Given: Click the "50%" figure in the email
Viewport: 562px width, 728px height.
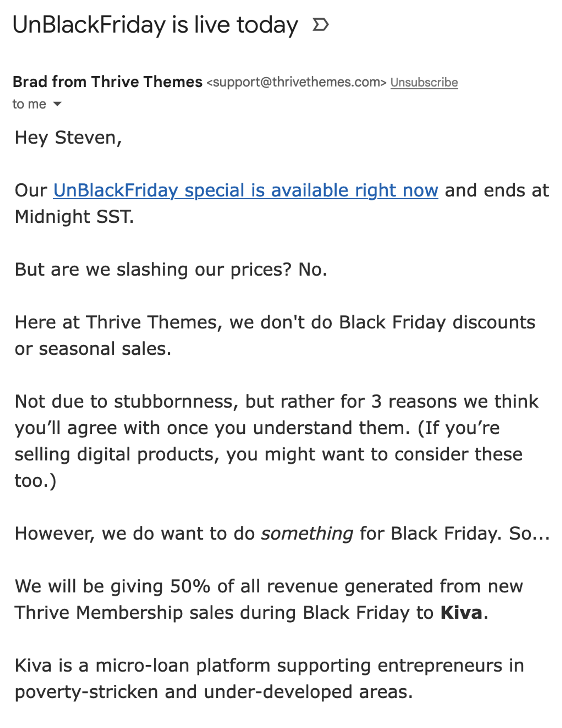Looking at the screenshot, I should coord(190,586).
